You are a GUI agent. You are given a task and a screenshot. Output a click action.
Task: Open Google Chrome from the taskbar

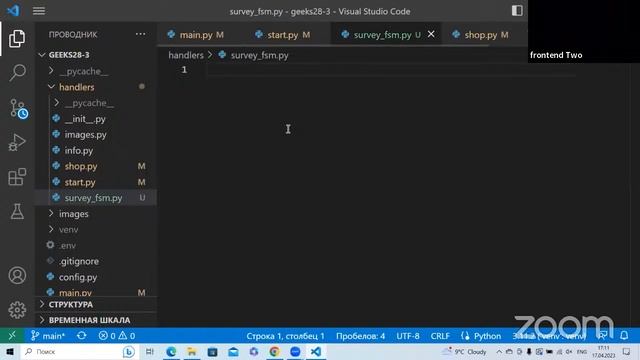coord(274,351)
